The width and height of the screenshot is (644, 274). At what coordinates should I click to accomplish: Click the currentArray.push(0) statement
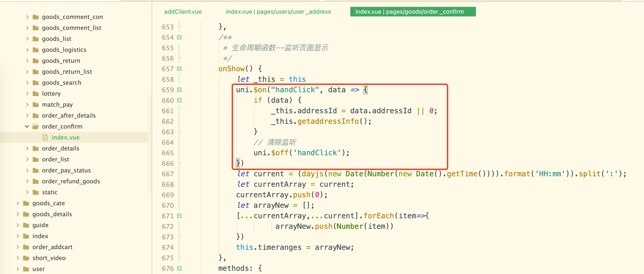pyautogui.click(x=282, y=195)
